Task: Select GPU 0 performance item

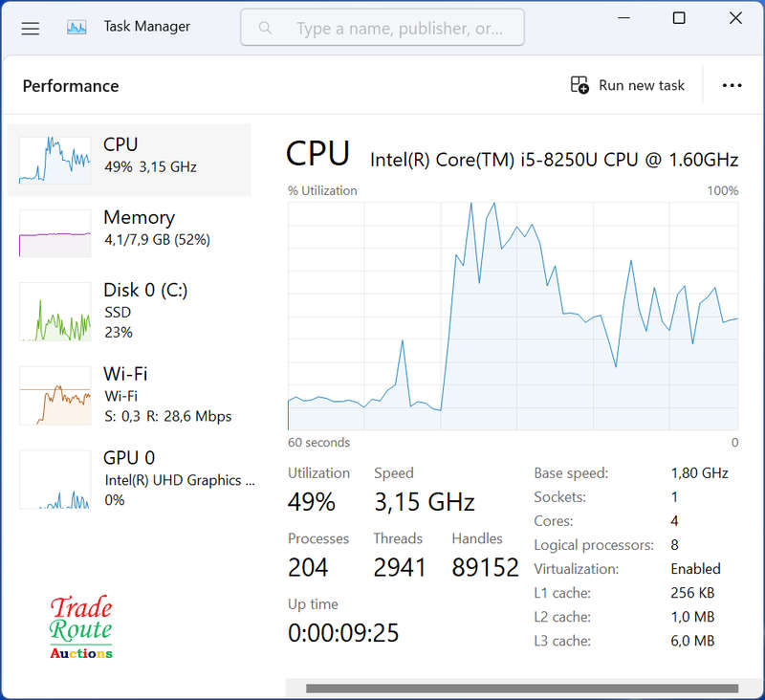Action: point(129,478)
